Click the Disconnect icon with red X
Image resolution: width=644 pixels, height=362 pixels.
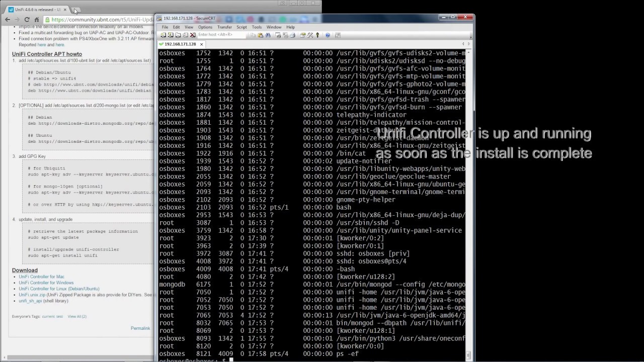click(x=193, y=35)
